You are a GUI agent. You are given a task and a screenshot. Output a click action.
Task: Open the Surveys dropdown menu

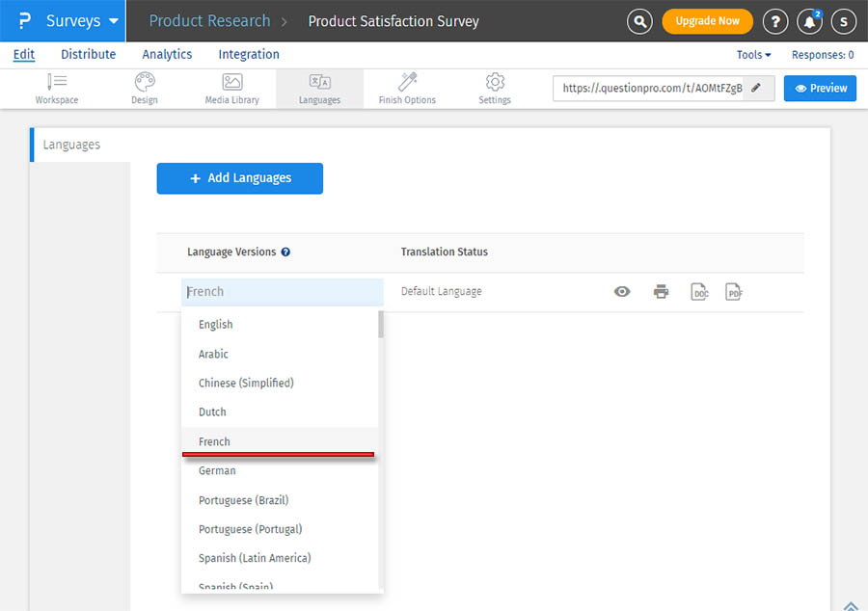tap(82, 21)
